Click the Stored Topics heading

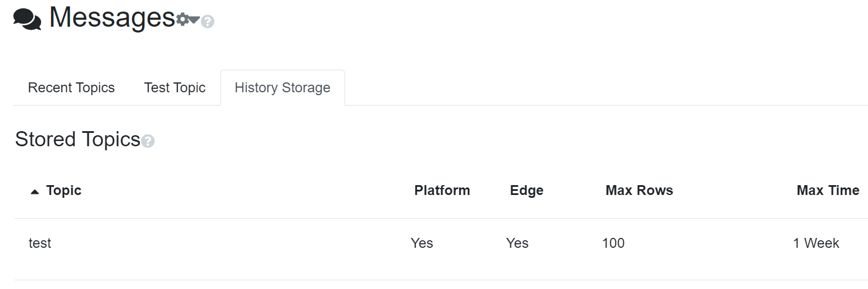tap(78, 140)
